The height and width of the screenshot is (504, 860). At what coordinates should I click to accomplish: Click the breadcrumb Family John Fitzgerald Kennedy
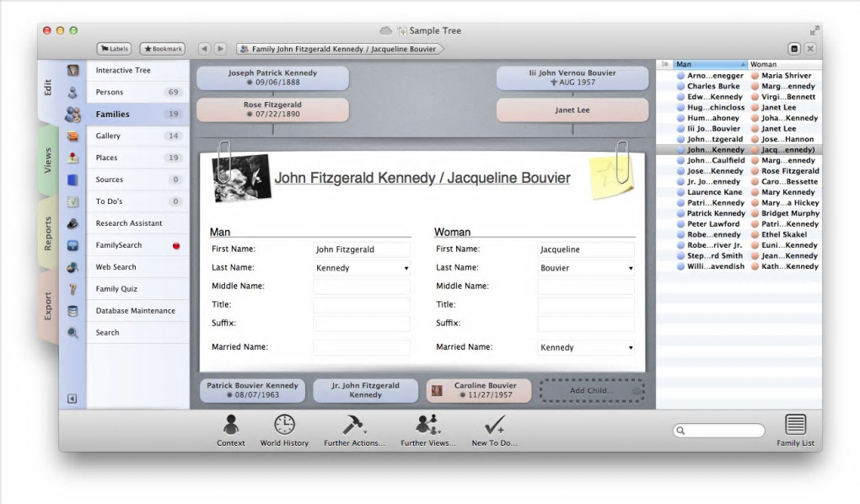pyautogui.click(x=341, y=49)
